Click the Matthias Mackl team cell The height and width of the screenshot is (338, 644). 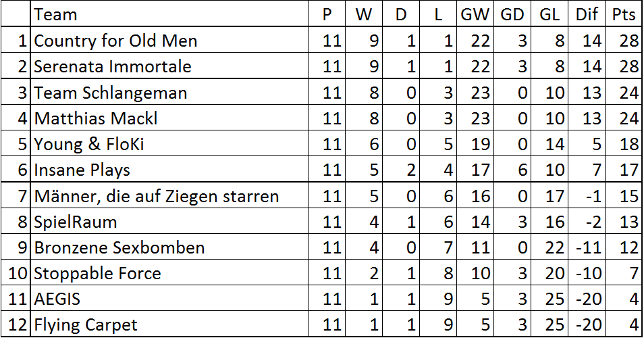click(169, 118)
